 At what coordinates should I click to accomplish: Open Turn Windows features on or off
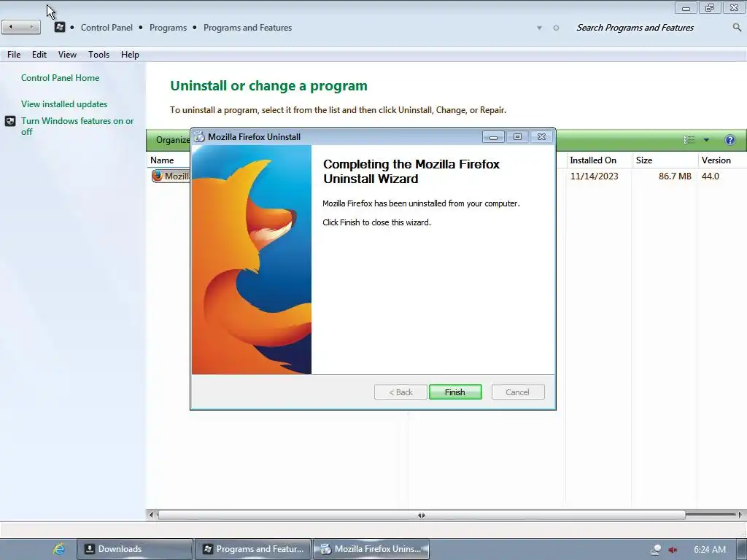click(77, 126)
